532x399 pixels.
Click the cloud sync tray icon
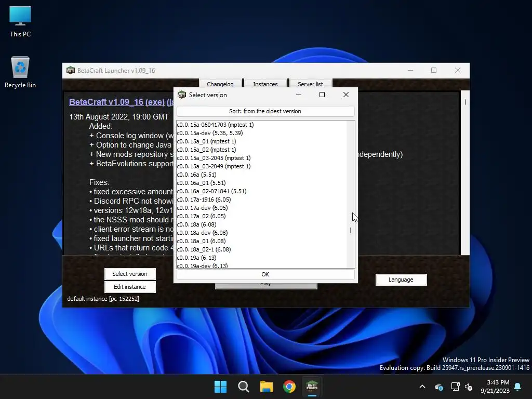[x=438, y=387]
